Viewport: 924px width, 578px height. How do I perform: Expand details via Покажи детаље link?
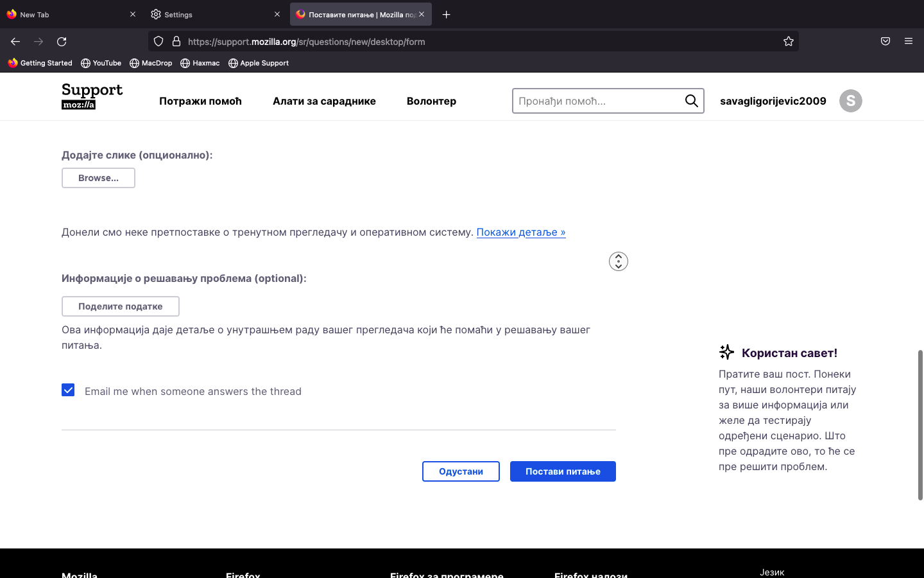pos(520,232)
